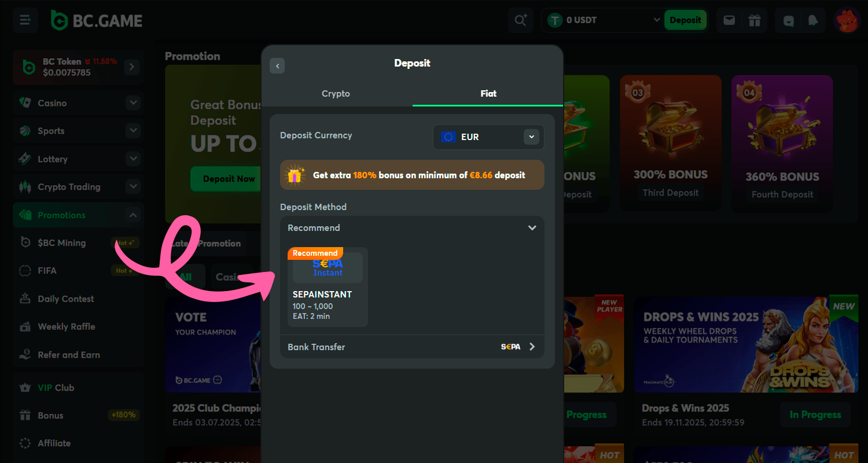Open the 300% Bonus Third Deposit card
The image size is (868, 463).
tap(671, 143)
